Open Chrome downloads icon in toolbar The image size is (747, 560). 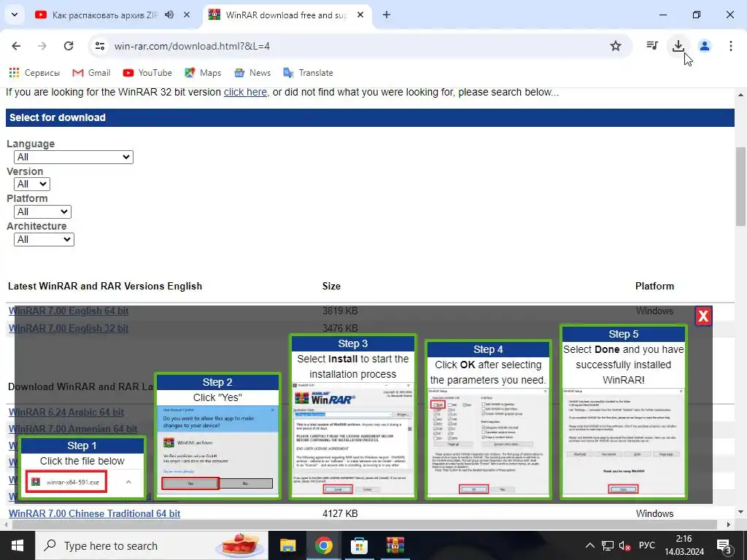(x=678, y=46)
